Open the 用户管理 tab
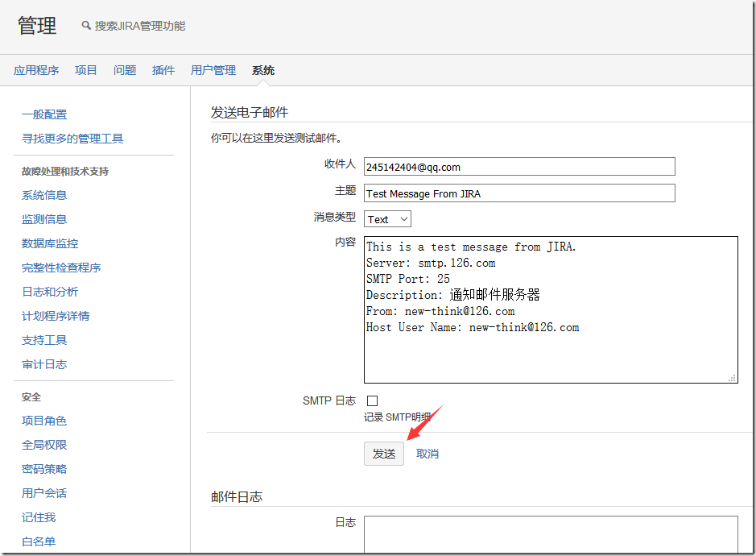The width and height of the screenshot is (756, 556). [x=213, y=70]
